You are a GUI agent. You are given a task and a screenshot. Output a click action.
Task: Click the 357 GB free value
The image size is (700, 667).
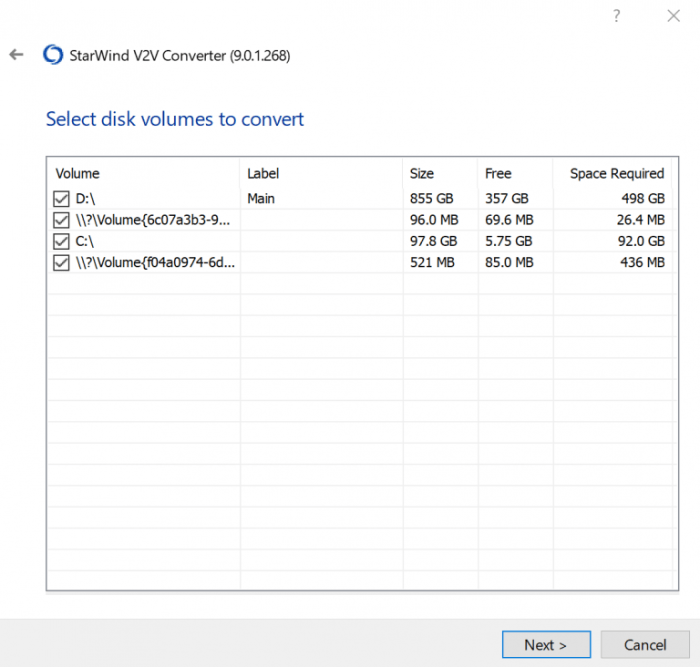pyautogui.click(x=507, y=198)
